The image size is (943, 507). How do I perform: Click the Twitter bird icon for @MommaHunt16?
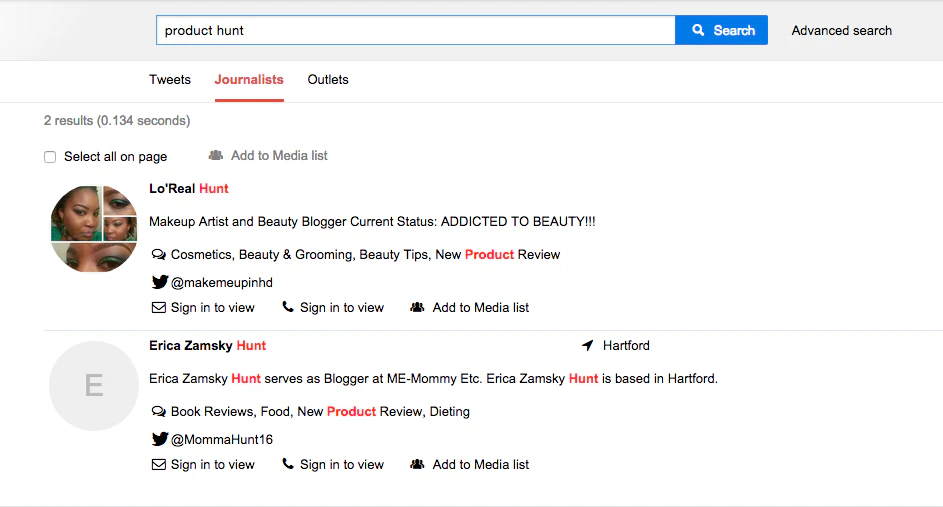coord(159,438)
